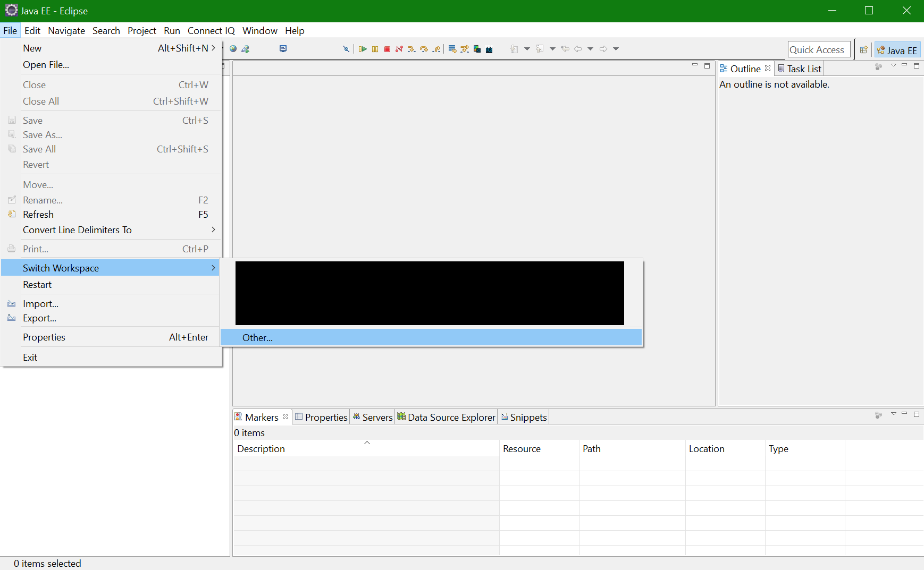
Task: Switch to the Servers tab
Action: (x=373, y=417)
